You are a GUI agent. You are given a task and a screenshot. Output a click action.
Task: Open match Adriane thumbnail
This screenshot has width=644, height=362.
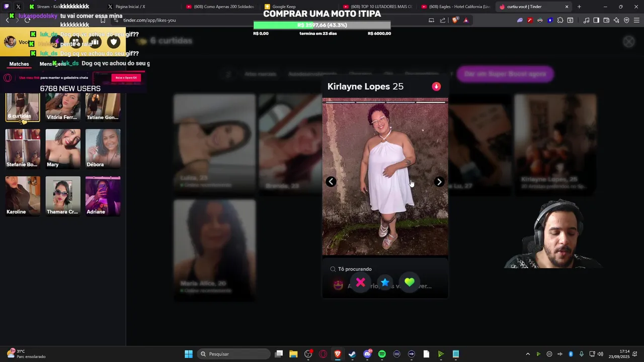(x=103, y=196)
